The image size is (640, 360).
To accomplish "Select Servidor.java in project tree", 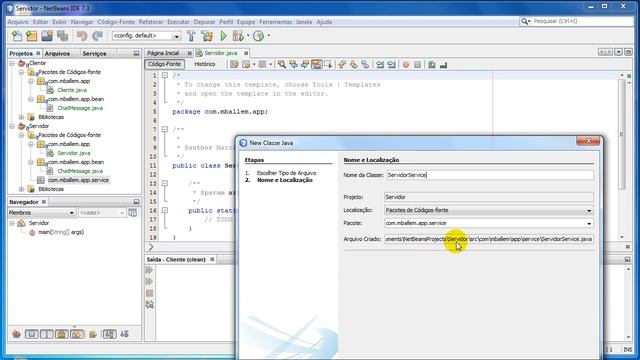I will (74, 153).
